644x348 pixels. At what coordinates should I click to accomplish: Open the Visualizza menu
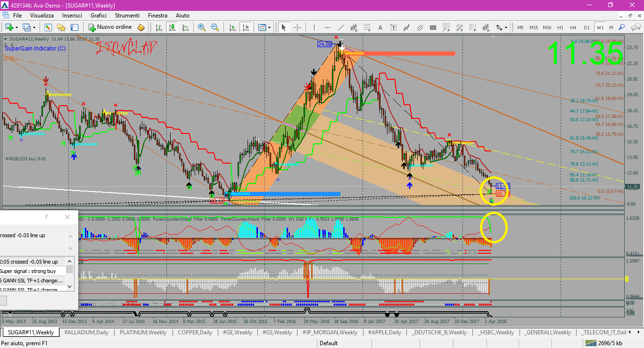click(x=42, y=16)
